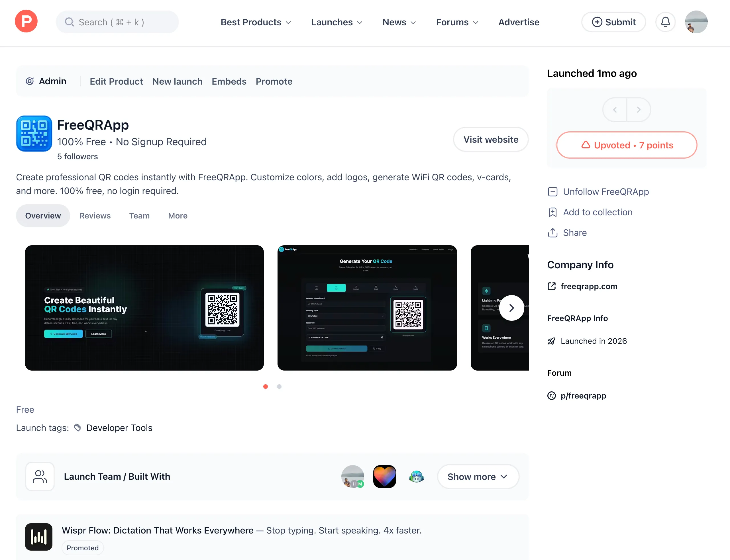Screen dimensions: 730x560
Task: Open the Team tab
Action: (x=139, y=216)
